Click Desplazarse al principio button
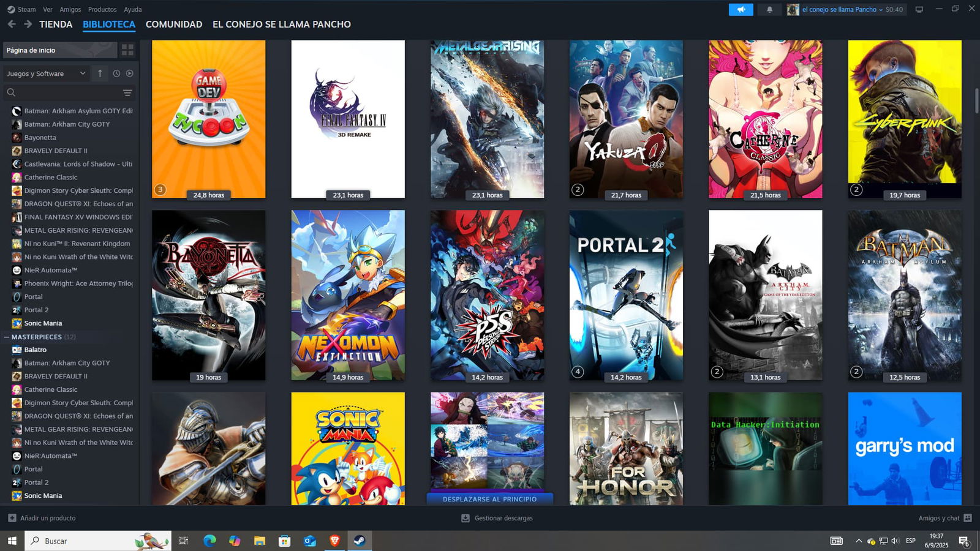 click(489, 499)
